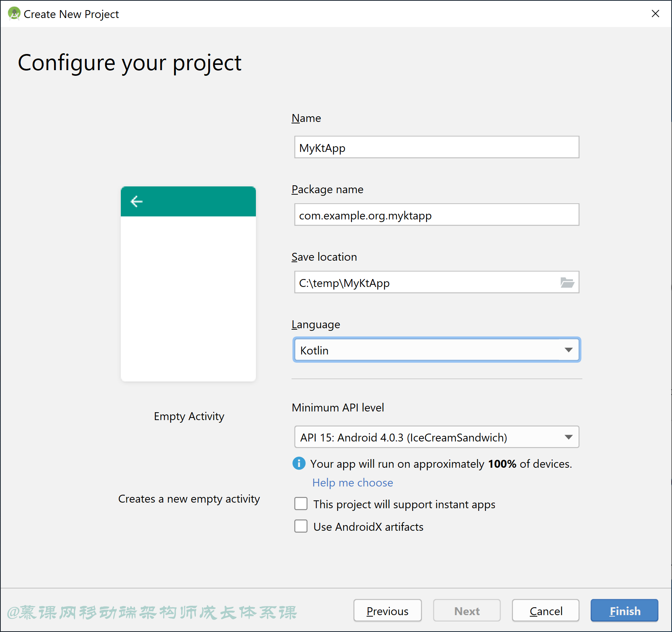Click the Name input showing MyKtApp

pos(436,147)
